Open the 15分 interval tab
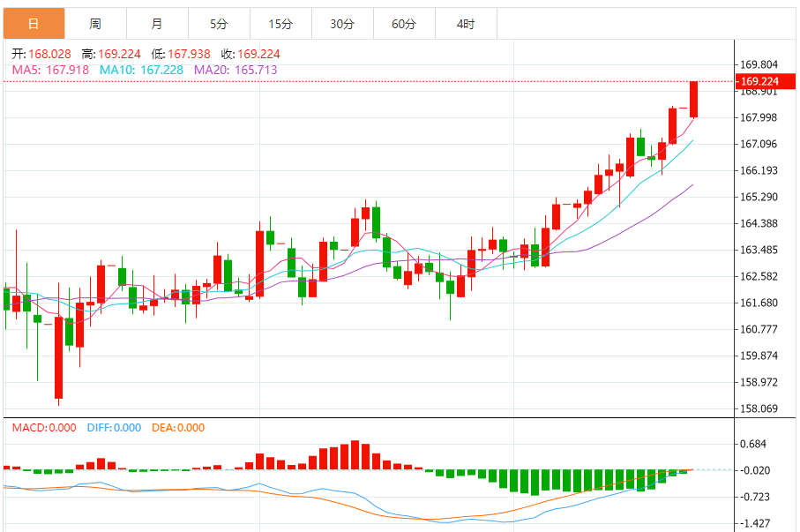The height and width of the screenshot is (532, 800). [x=280, y=24]
